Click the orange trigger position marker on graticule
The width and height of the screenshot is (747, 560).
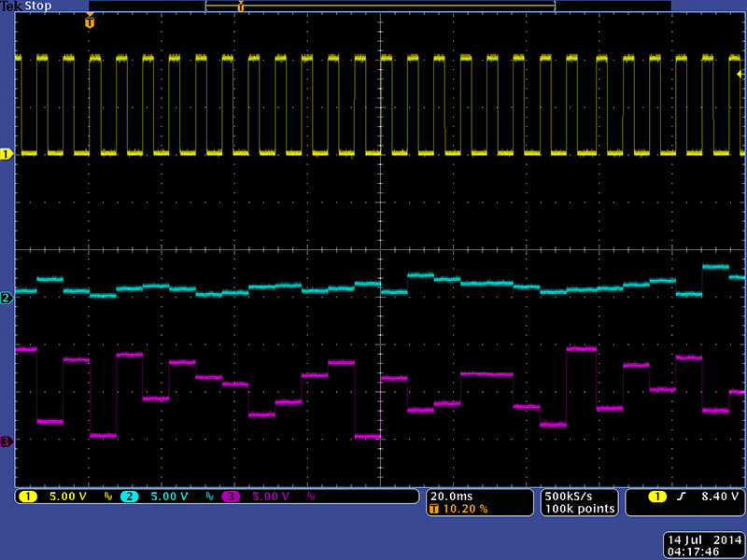pyautogui.click(x=90, y=22)
